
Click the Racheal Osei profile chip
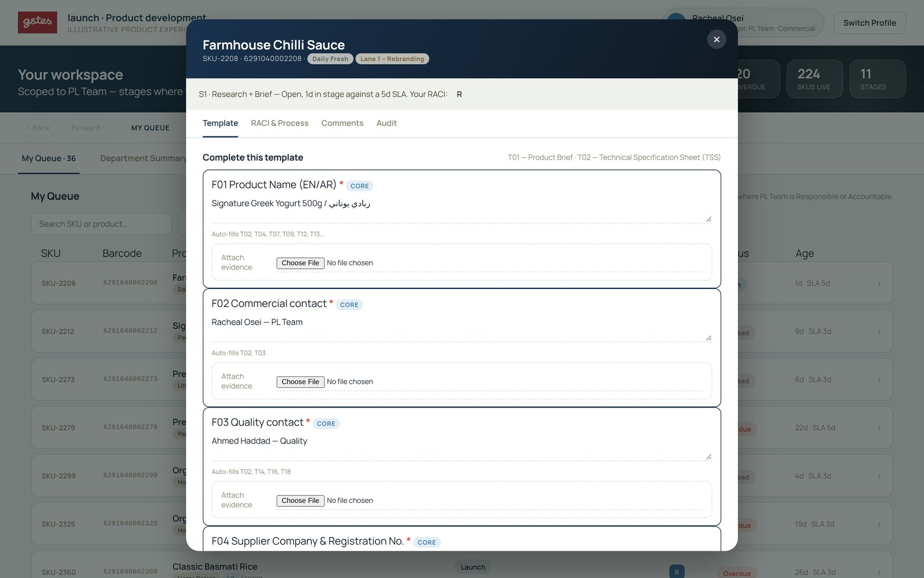pyautogui.click(x=743, y=23)
